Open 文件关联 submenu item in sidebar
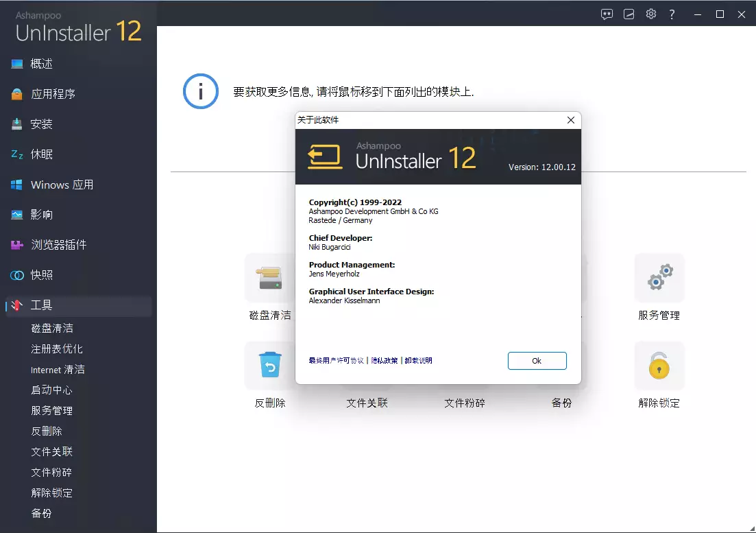The height and width of the screenshot is (533, 756). (51, 452)
